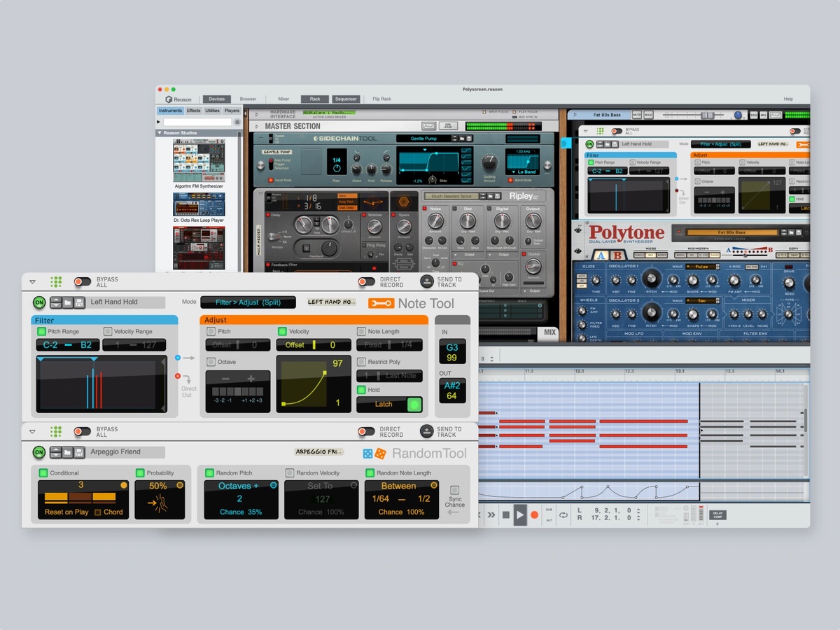
Task: Select the Effects tab in the browser panel
Action: click(x=193, y=110)
